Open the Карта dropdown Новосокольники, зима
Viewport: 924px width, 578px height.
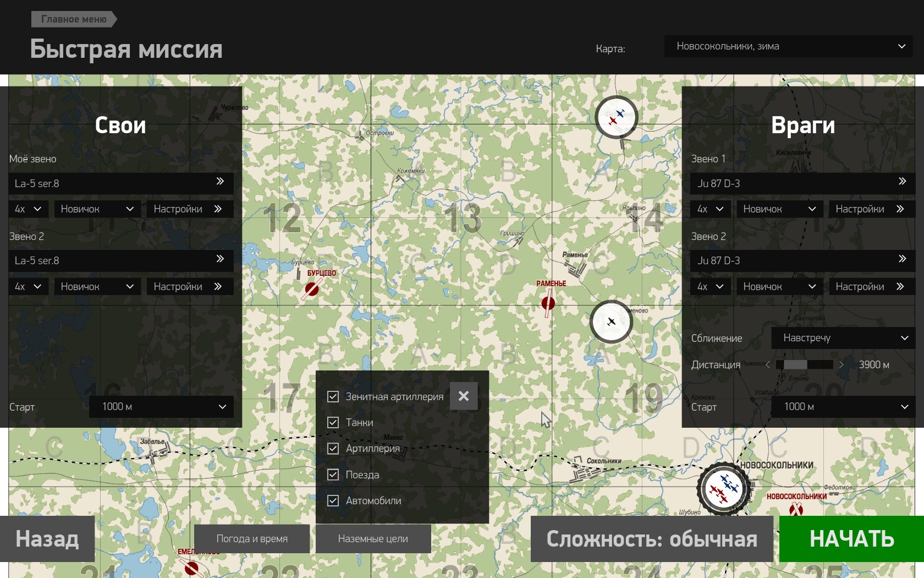click(x=788, y=46)
